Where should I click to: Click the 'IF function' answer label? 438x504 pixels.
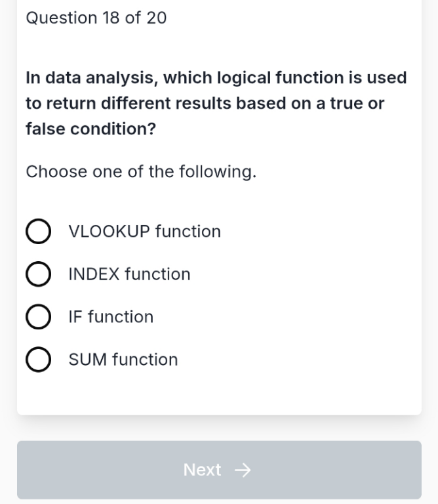111,317
